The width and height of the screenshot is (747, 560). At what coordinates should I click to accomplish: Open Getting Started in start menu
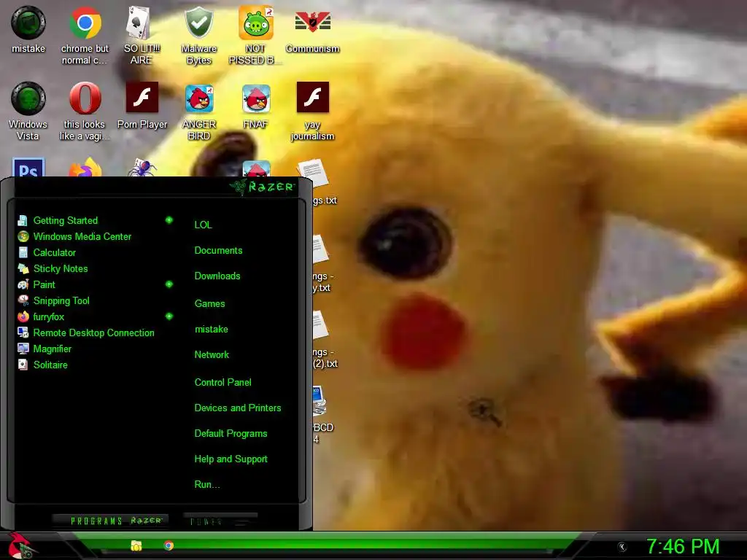[x=65, y=220]
